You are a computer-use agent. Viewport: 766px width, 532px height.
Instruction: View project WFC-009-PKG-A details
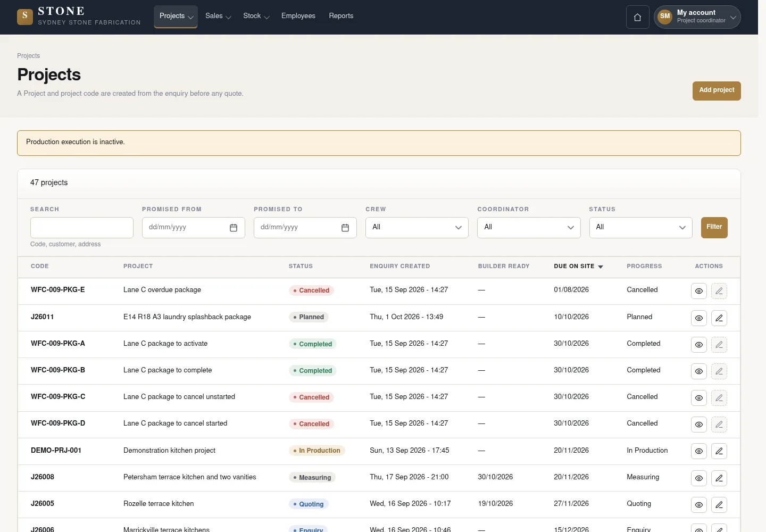(699, 345)
